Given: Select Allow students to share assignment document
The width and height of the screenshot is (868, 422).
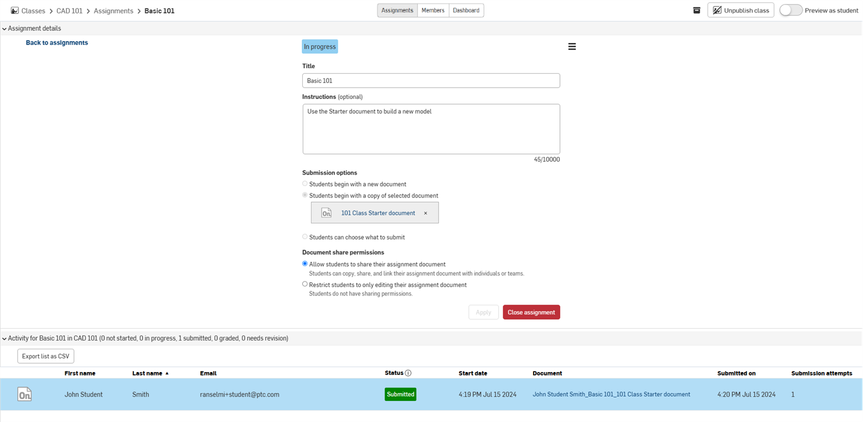Looking at the screenshot, I should click(x=305, y=264).
